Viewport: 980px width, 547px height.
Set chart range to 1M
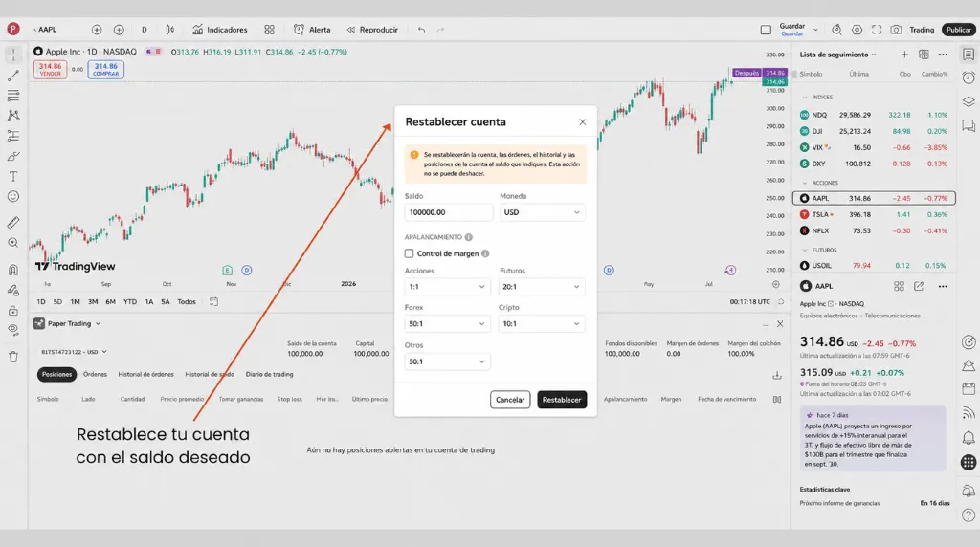(x=75, y=301)
